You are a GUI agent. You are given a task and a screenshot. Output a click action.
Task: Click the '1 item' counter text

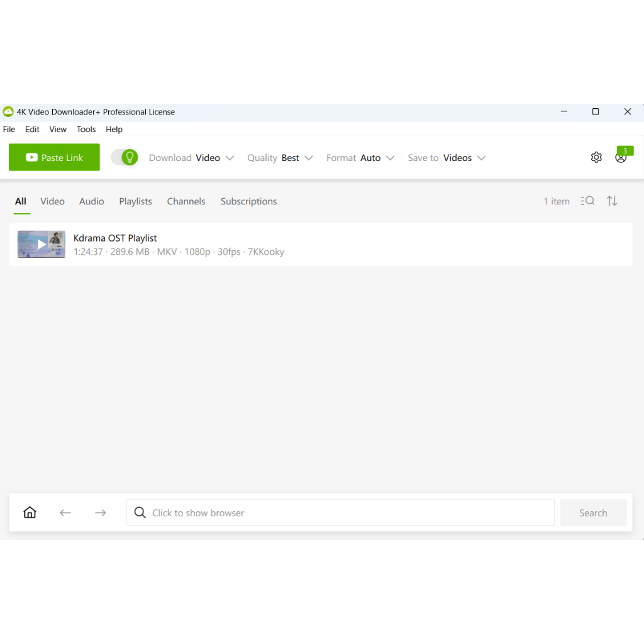tap(557, 201)
